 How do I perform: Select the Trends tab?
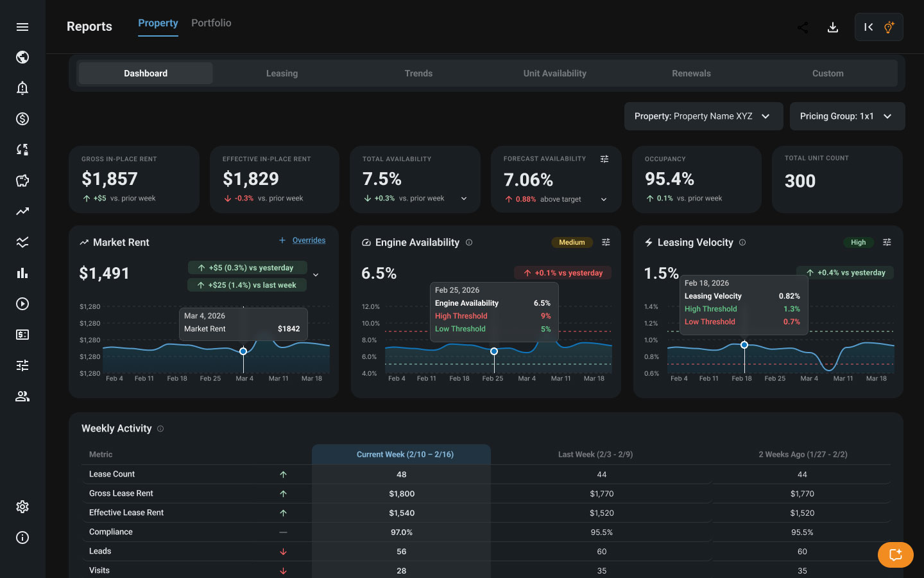418,73
